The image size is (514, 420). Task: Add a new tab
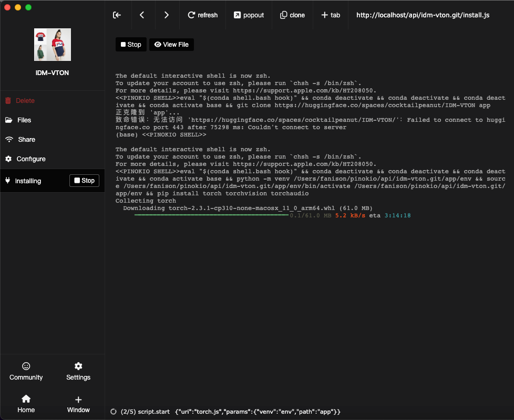coord(331,15)
